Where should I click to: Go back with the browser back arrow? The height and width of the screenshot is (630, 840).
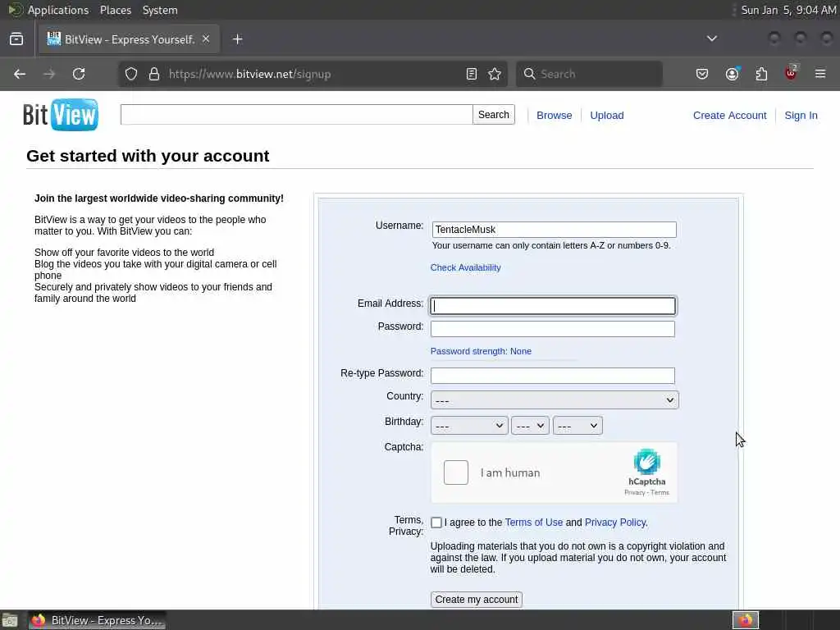coord(20,74)
